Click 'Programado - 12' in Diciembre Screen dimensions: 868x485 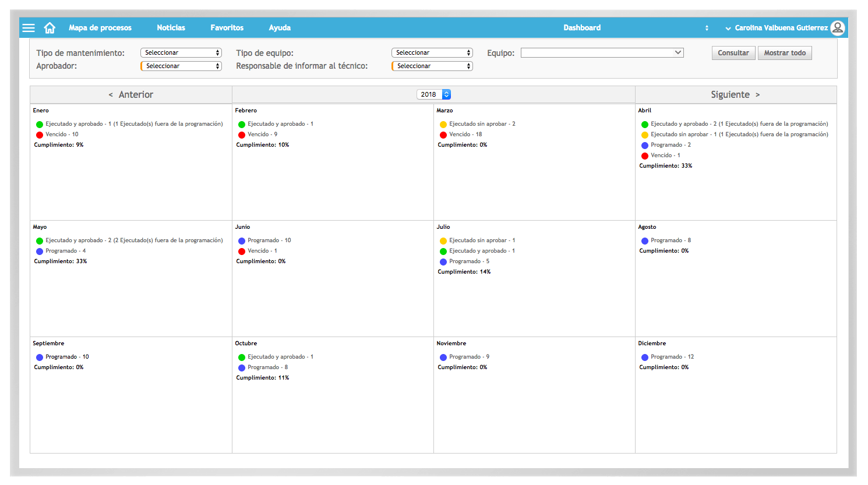(x=672, y=357)
